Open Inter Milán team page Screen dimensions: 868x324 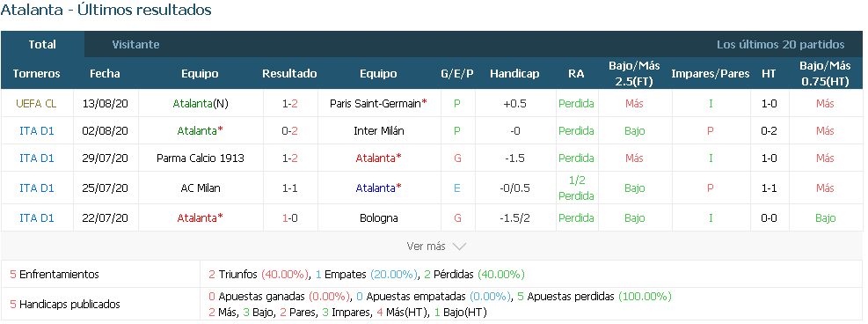379,130
